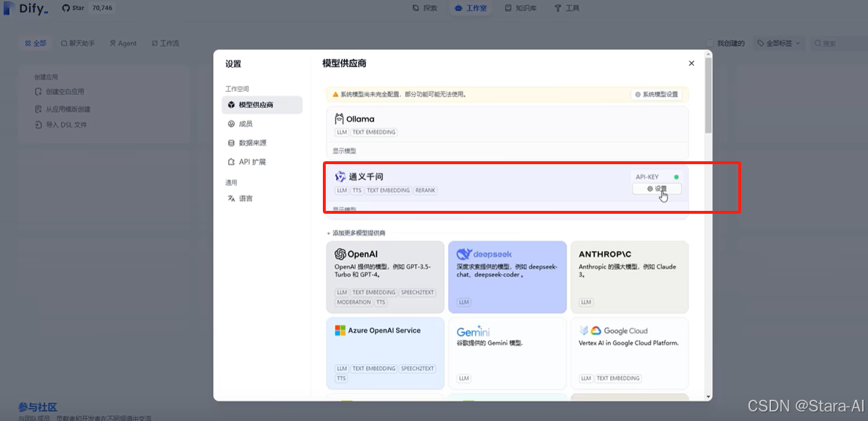Click the 创建空白应用 icon
868x421 pixels.
pyautogui.click(x=38, y=91)
